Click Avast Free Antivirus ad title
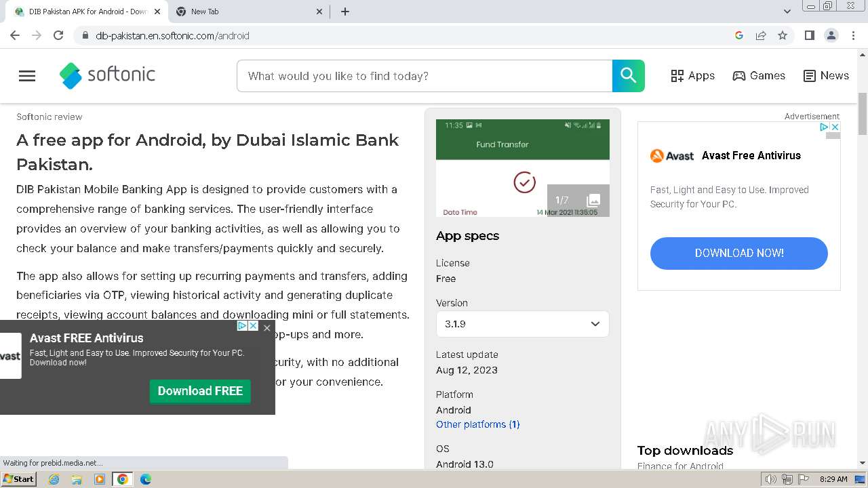868x488 pixels. click(751, 156)
